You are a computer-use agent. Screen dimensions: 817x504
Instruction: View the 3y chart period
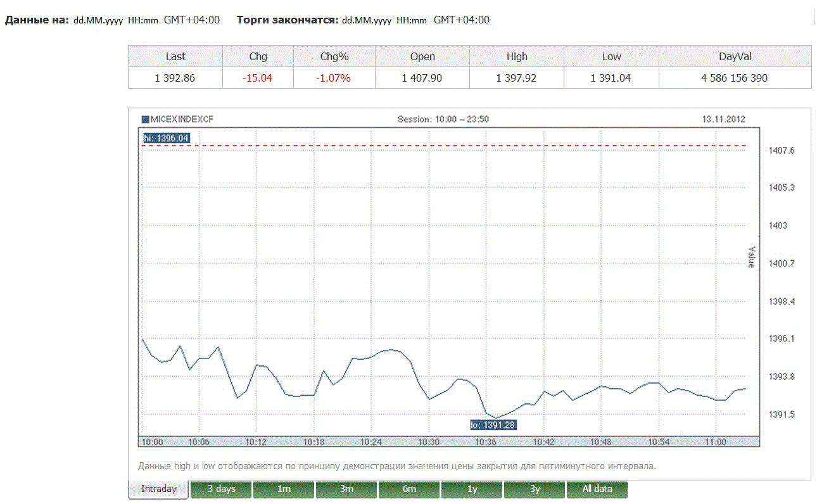[535, 489]
